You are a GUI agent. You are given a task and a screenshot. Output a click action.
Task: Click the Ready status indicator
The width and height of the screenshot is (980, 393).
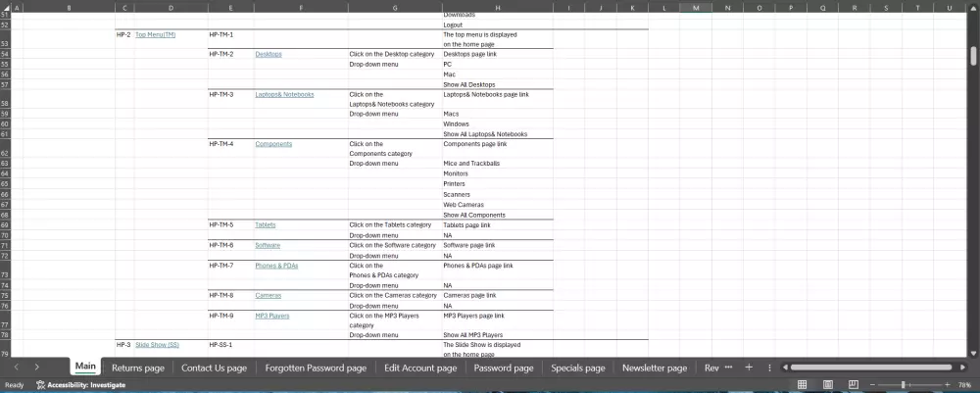coord(14,385)
